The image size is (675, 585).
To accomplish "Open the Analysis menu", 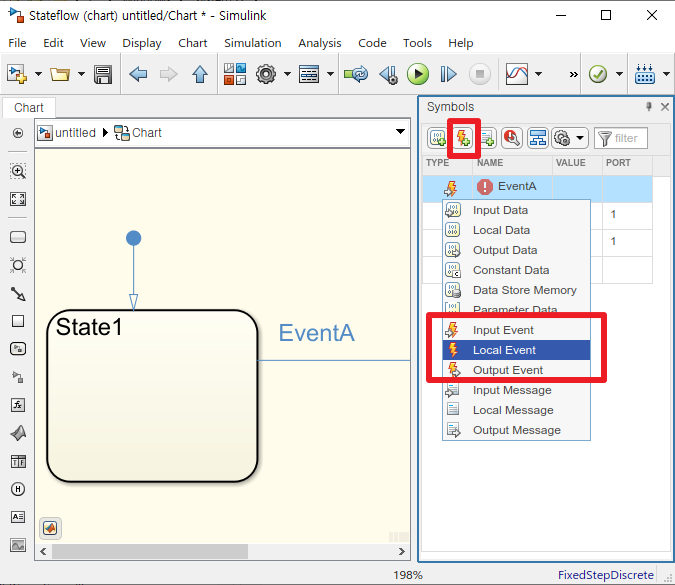I will [319, 43].
